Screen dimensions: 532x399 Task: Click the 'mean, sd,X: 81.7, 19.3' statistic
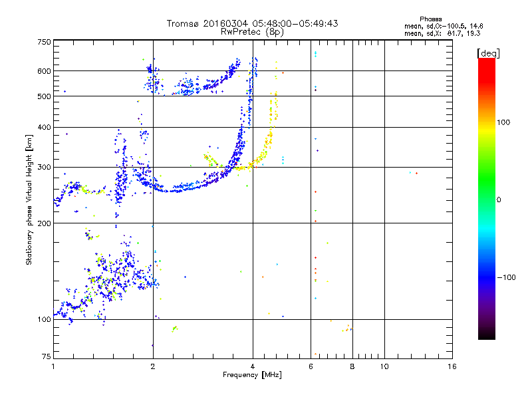442,33
